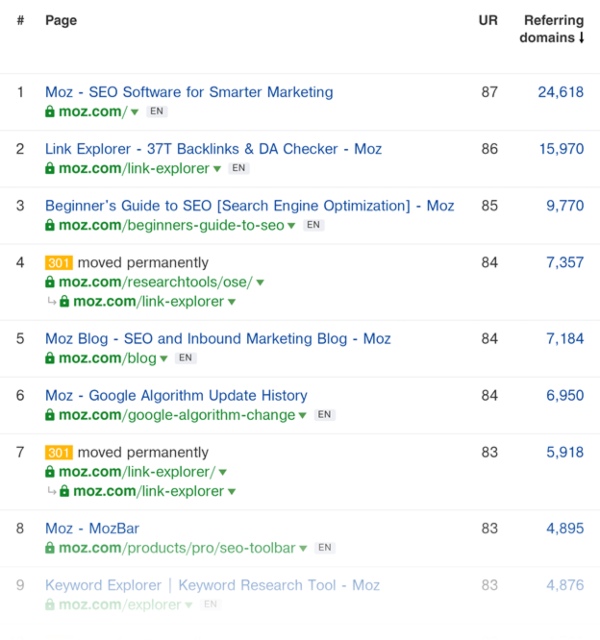Expand dropdown arrow next to moz.com/ homepage URL

(135, 112)
